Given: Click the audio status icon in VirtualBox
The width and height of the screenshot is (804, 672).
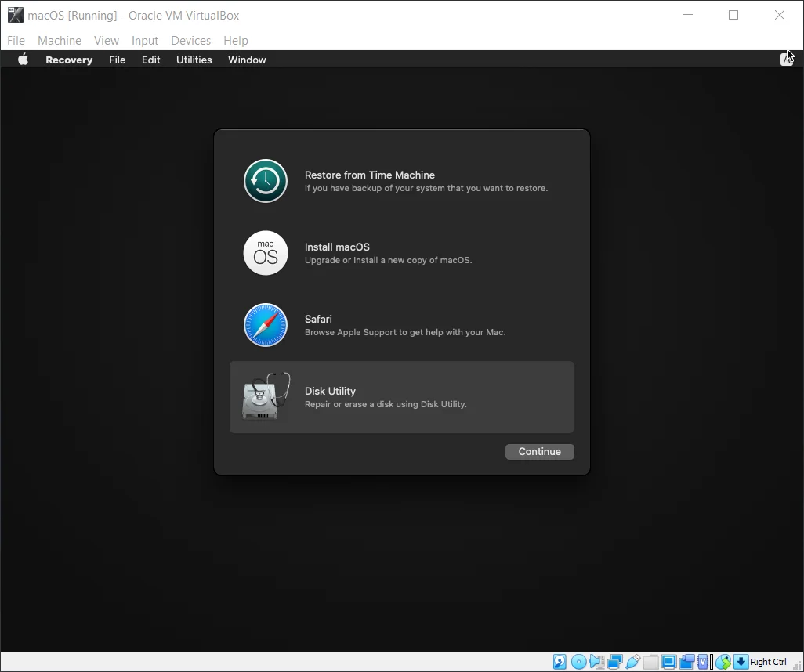Looking at the screenshot, I should (597, 662).
